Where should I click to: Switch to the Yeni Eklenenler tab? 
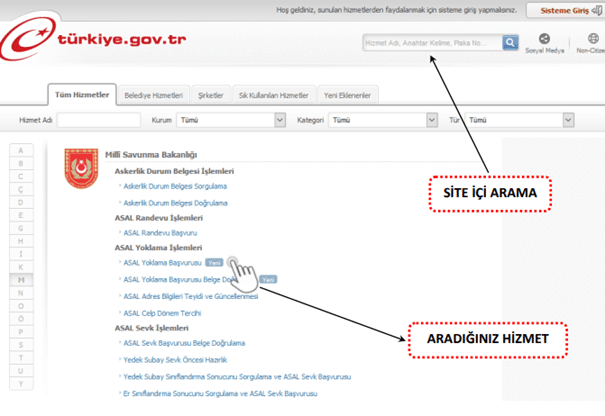347,95
